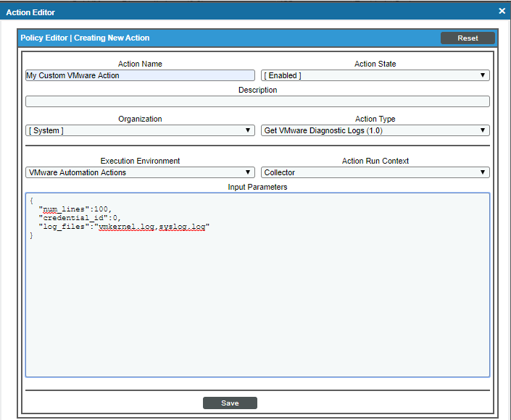Click the Policy Editor | Creating New Action title
The height and width of the screenshot is (420, 511).
[85, 38]
